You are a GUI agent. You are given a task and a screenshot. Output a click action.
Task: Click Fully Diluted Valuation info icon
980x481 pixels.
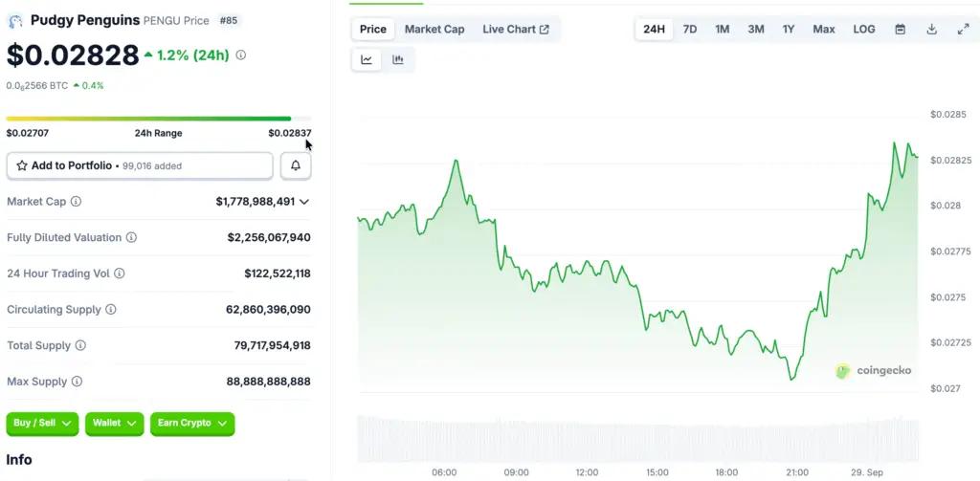coord(132,237)
